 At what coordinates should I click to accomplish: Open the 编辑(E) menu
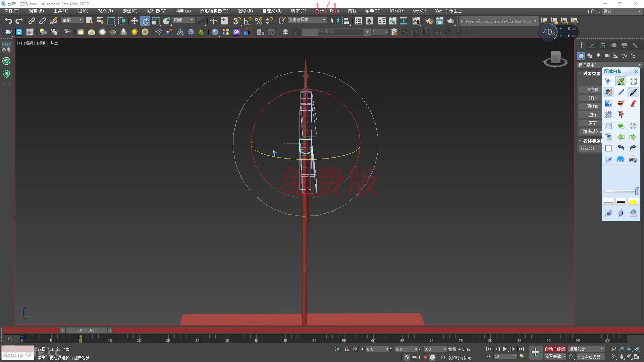36,11
